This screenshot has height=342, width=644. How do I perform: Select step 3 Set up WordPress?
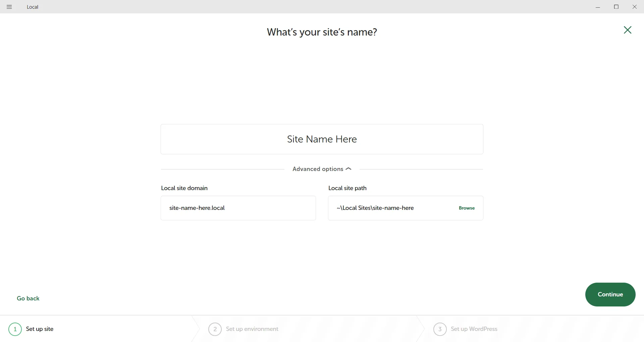466,329
